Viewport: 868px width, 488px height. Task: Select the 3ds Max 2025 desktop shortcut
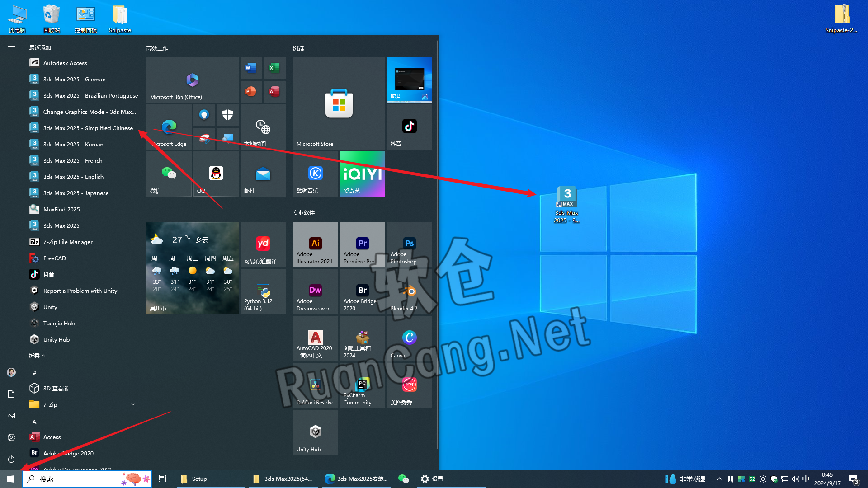[x=567, y=205]
